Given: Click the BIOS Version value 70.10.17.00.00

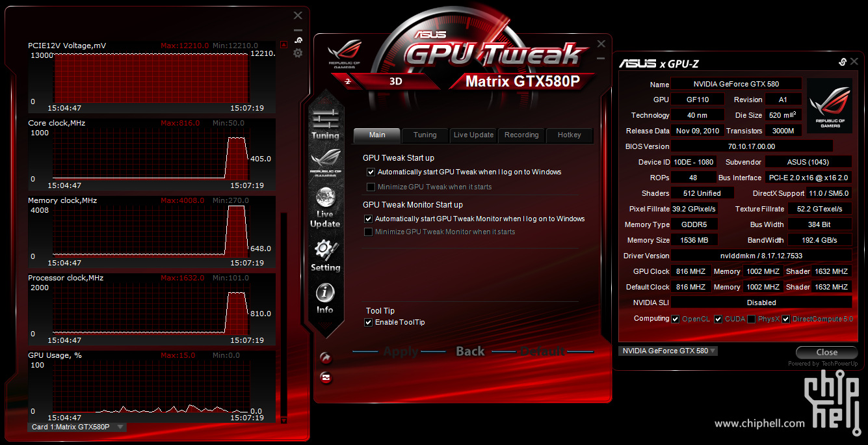Looking at the screenshot, I should [752, 146].
